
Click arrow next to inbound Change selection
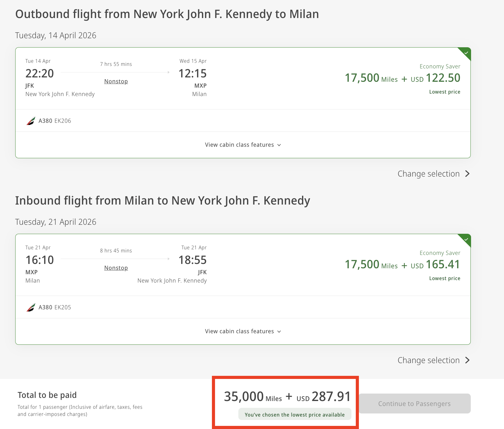[467, 360]
